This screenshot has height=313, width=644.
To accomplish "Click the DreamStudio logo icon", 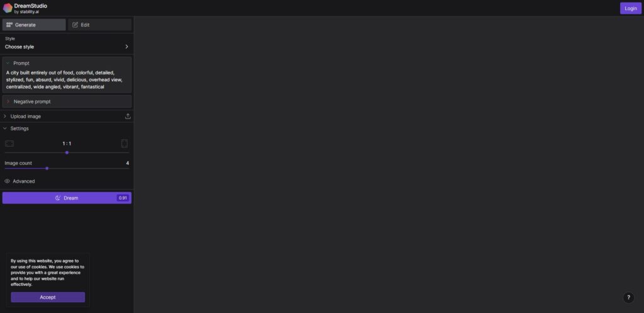I will 8,8.
